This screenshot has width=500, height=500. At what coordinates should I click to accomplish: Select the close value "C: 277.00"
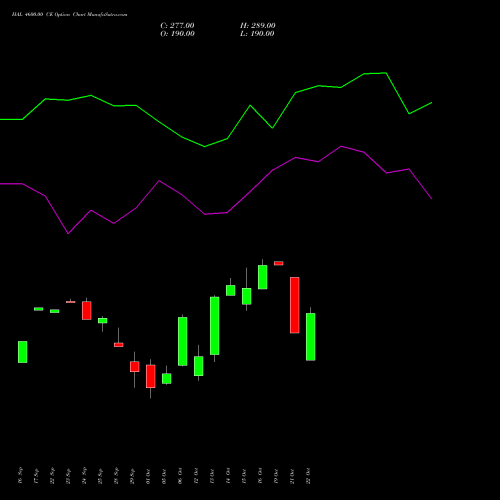coord(177,26)
